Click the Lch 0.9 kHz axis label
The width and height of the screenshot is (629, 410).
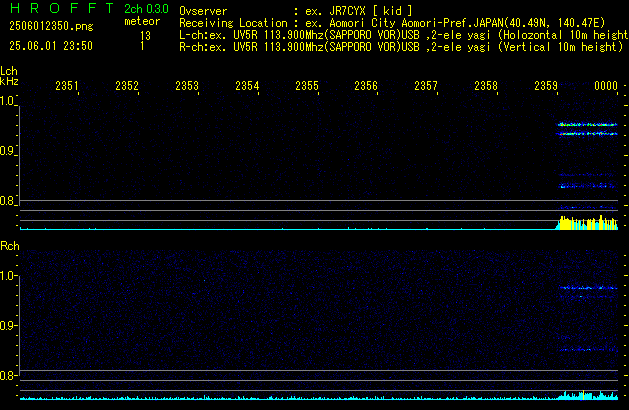[7, 151]
